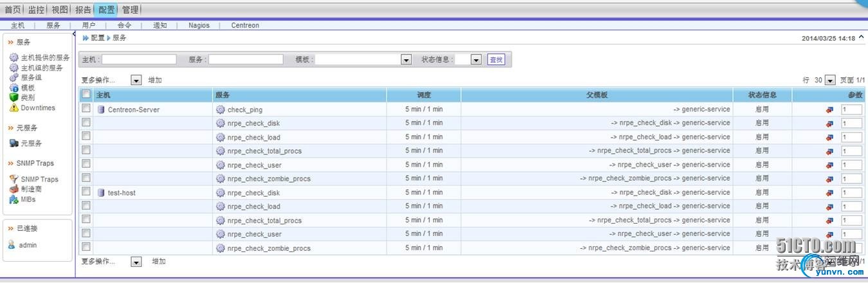This screenshot has height=283, width=868.
Task: Go to 首页 top menu
Action: coord(13,10)
